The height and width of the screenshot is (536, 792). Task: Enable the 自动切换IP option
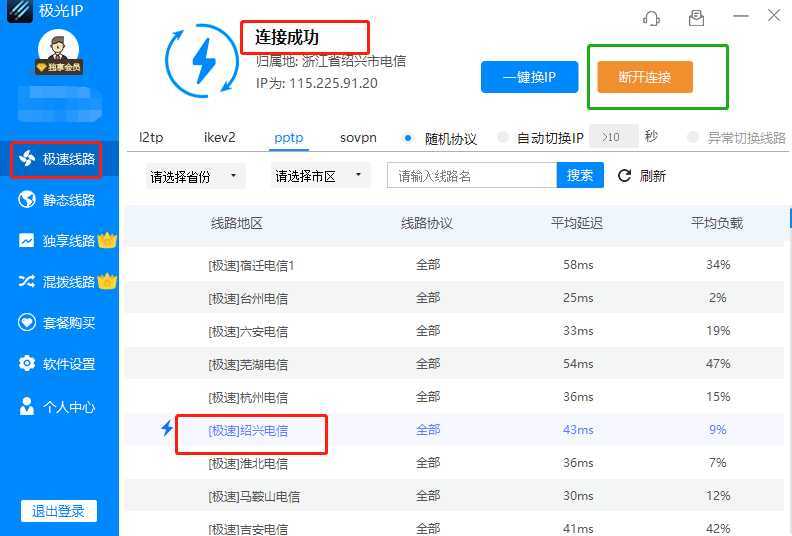coord(502,137)
